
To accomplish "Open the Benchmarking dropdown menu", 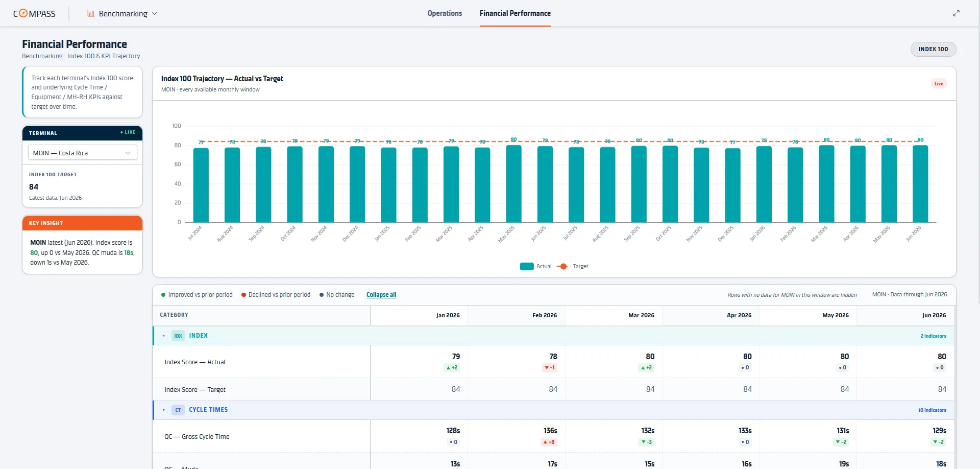I will pyautogui.click(x=122, y=13).
